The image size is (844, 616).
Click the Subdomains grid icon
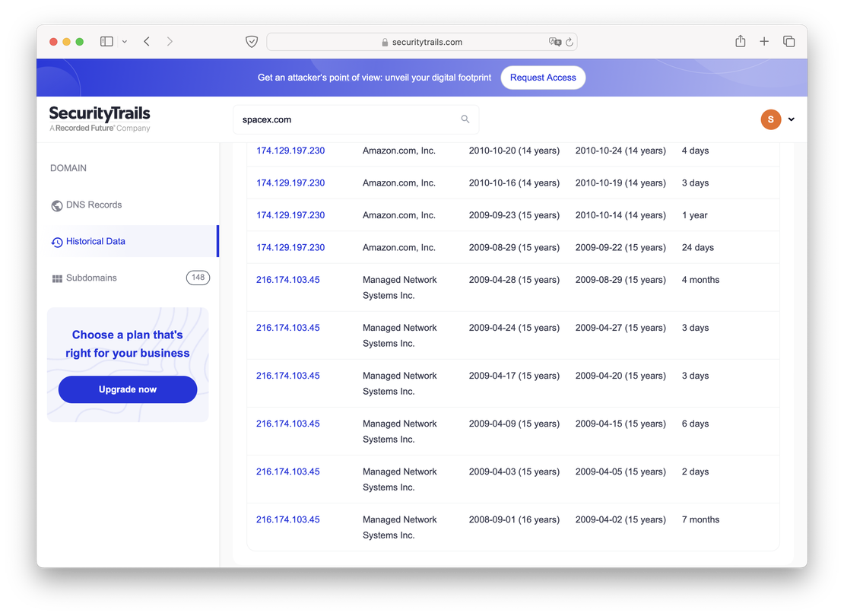coord(57,278)
